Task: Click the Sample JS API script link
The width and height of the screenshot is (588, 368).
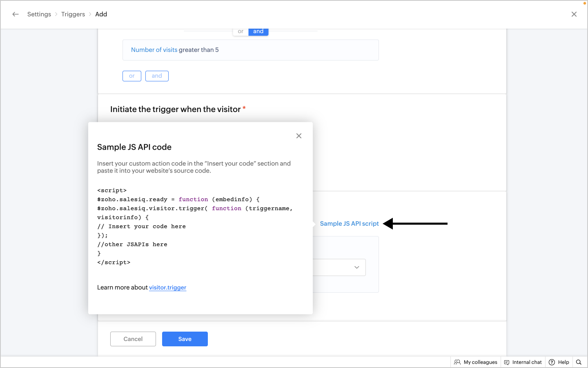Action: click(349, 224)
